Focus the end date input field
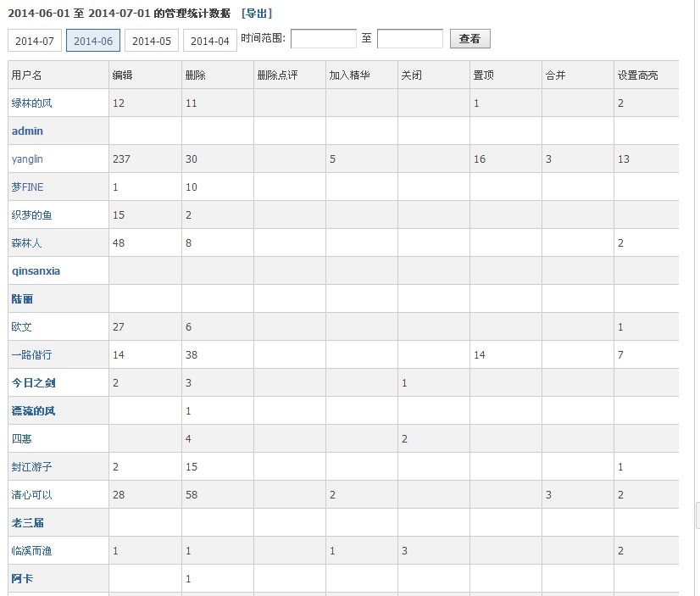This screenshot has width=700, height=596. [x=410, y=38]
